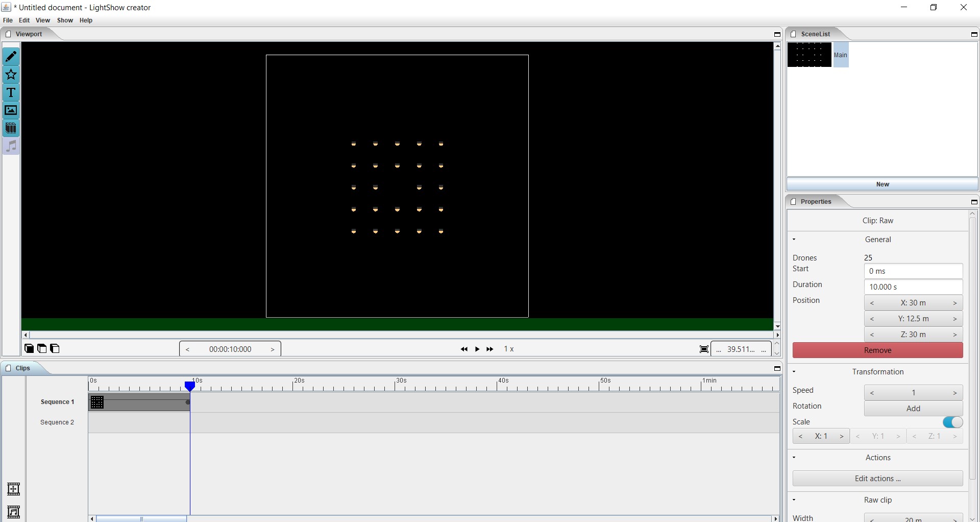Click the viewport vertical scrollbar down arrow
Screen dimensions: 980x522
pyautogui.click(x=777, y=326)
